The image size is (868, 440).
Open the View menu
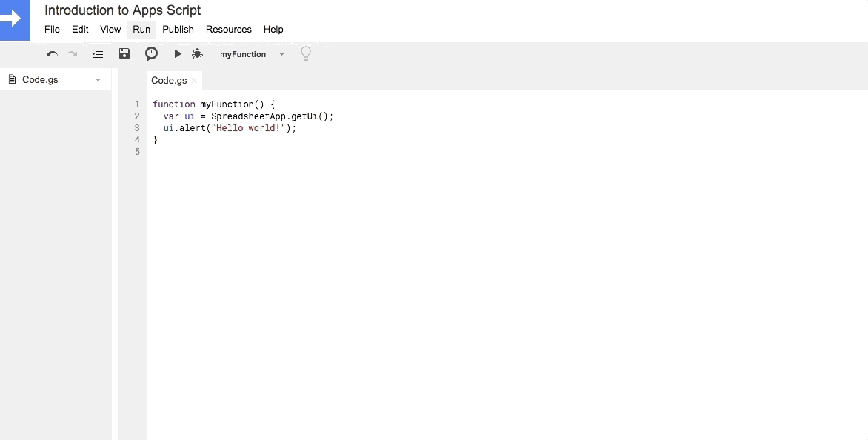110,30
